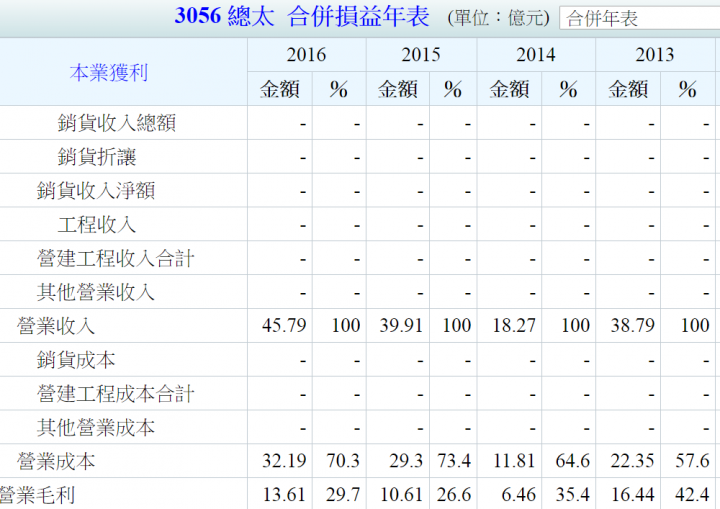The height and width of the screenshot is (509, 720).
Task: Click the % subheader under 2016
Action: pyautogui.click(x=339, y=89)
